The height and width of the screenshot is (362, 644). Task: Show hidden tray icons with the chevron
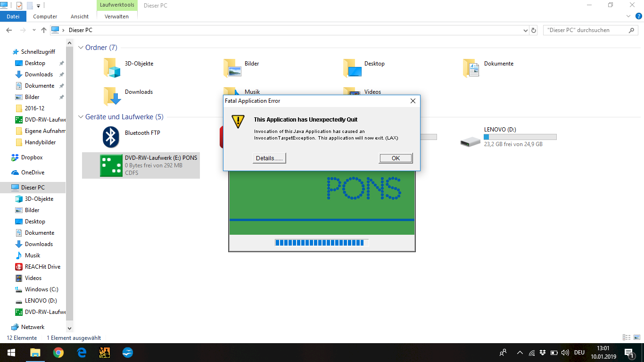[x=519, y=352]
